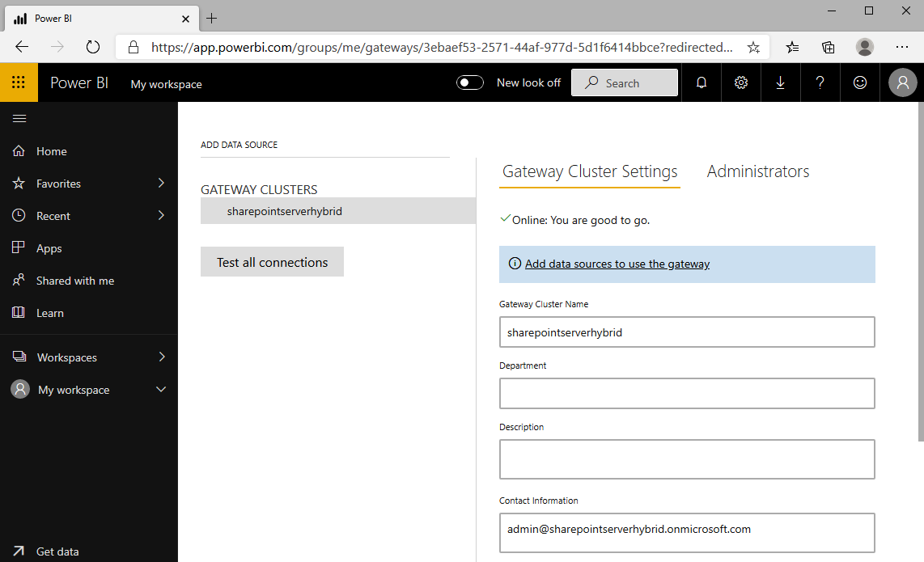Viewport: 924px width, 562px height.
Task: Click the Search box
Action: 624,82
